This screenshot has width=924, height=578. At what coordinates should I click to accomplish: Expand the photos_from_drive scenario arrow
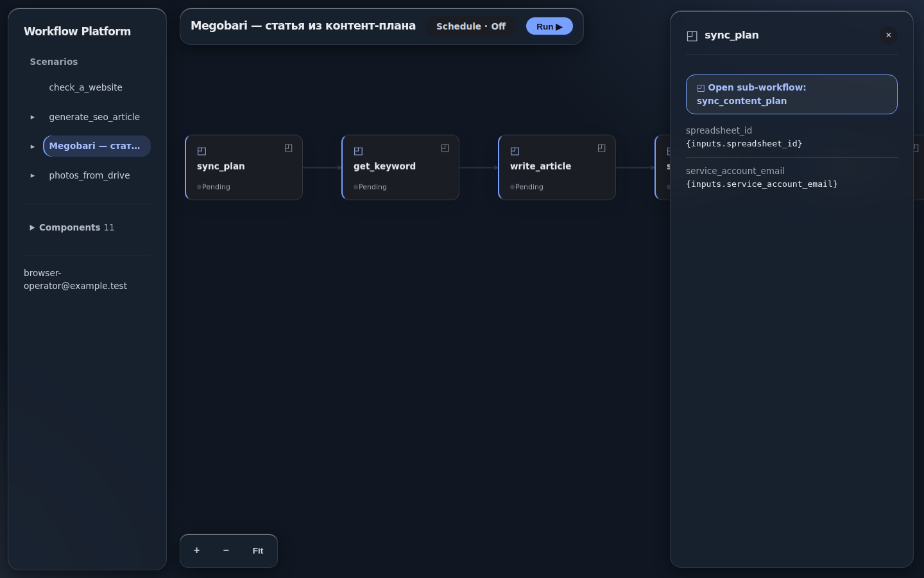coord(33,175)
